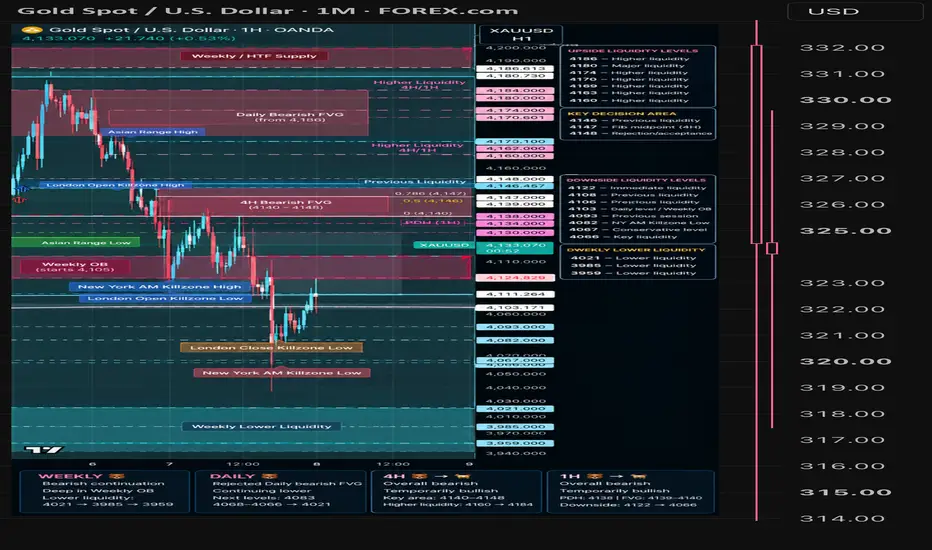Image resolution: width=932 pixels, height=550 pixels.
Task: Select the PDH (1H) level label
Action: point(432,222)
